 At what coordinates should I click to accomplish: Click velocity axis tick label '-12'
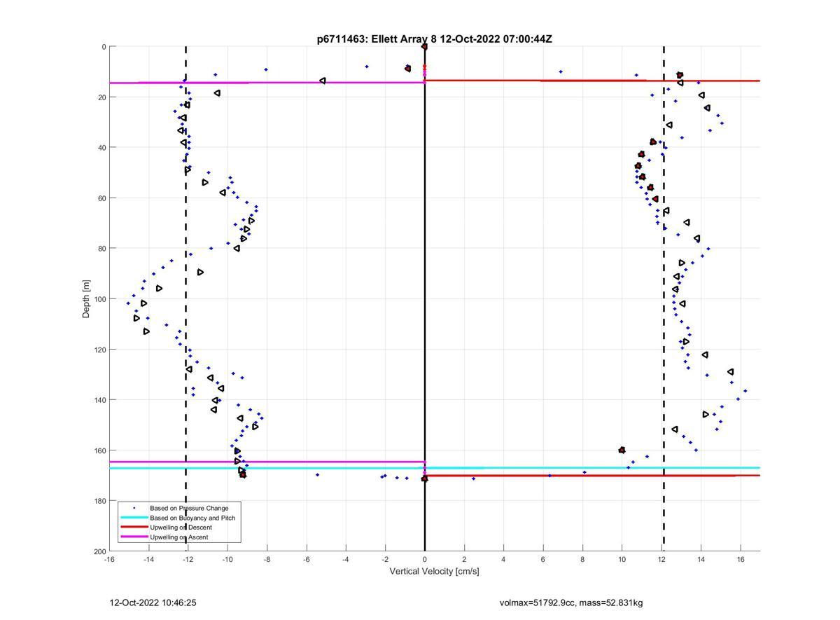[188, 560]
